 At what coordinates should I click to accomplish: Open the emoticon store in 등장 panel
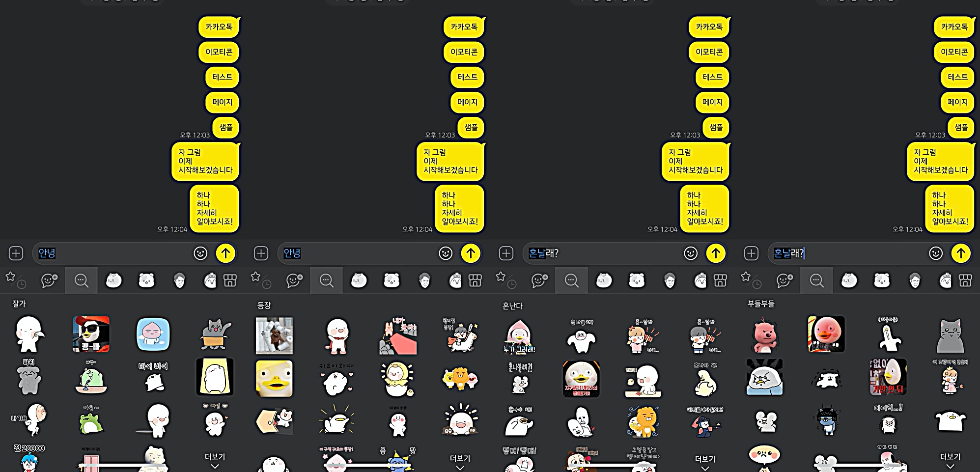[475, 280]
